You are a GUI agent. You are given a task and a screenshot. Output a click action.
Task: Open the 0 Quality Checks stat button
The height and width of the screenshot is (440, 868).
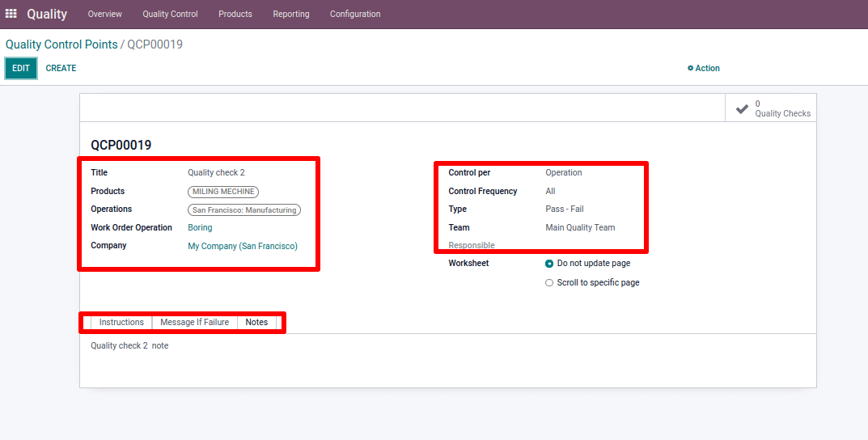[x=771, y=108]
